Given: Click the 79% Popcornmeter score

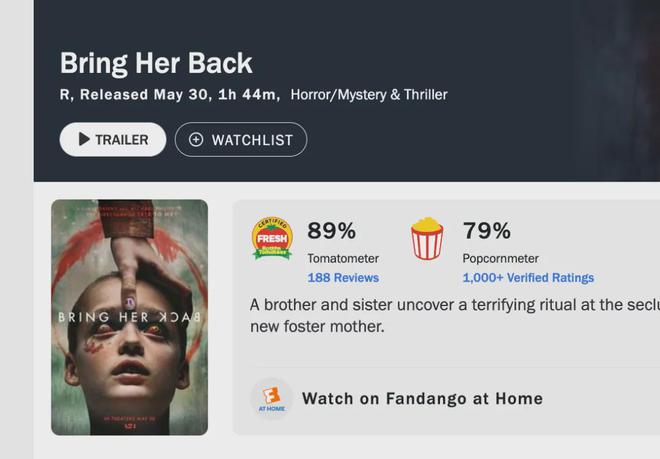Looking at the screenshot, I should tap(487, 231).
